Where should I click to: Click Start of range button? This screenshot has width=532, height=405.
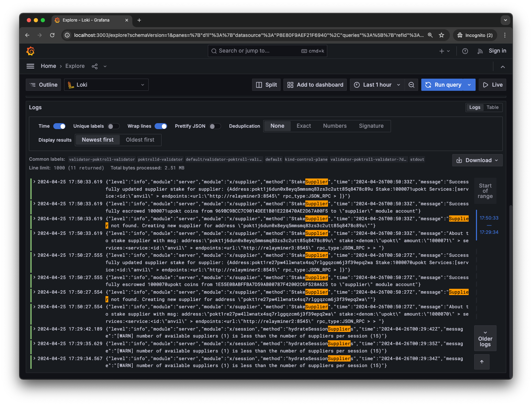point(485,191)
